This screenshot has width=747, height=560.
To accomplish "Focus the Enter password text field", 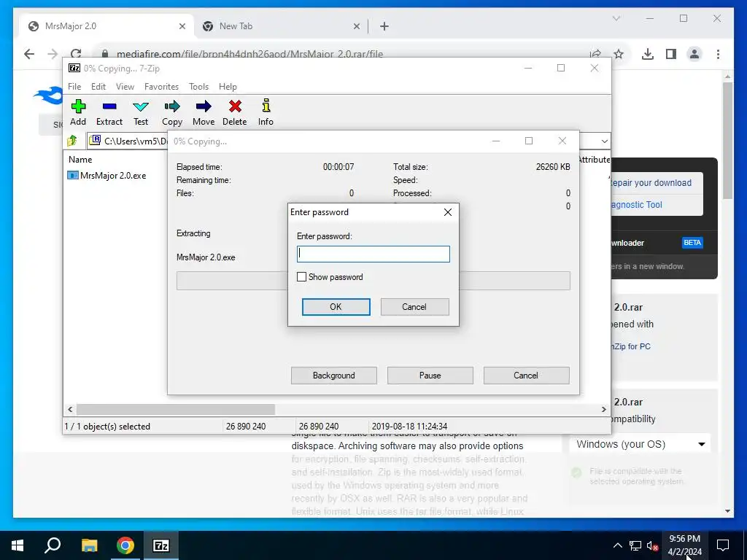I will (373, 254).
